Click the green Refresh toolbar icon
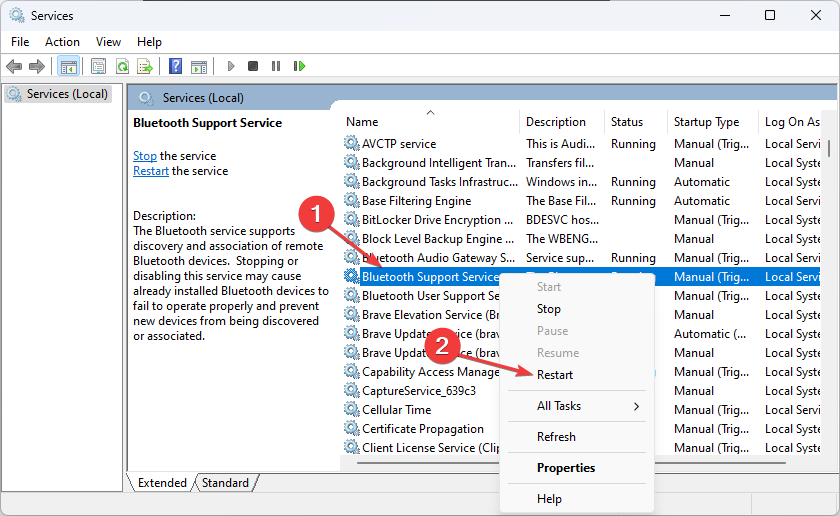Screen dimensions: 840x516 coord(122,66)
